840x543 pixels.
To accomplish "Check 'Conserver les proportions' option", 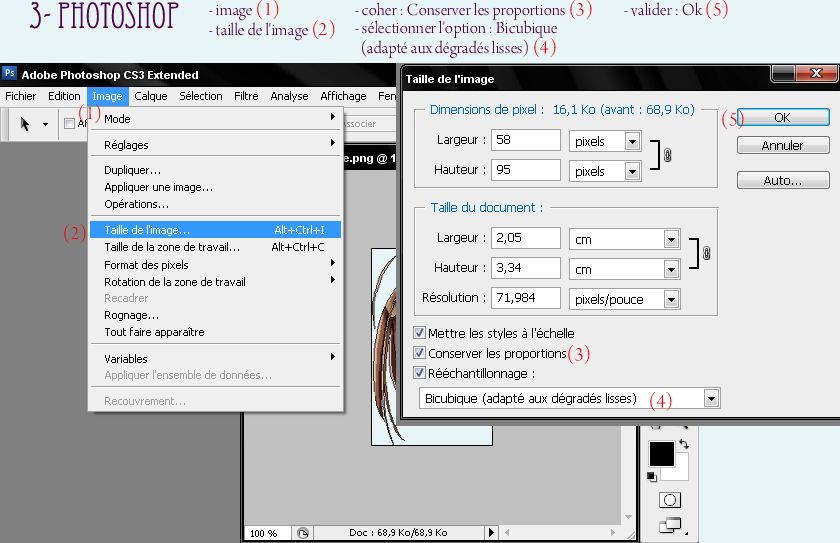I will tap(420, 353).
